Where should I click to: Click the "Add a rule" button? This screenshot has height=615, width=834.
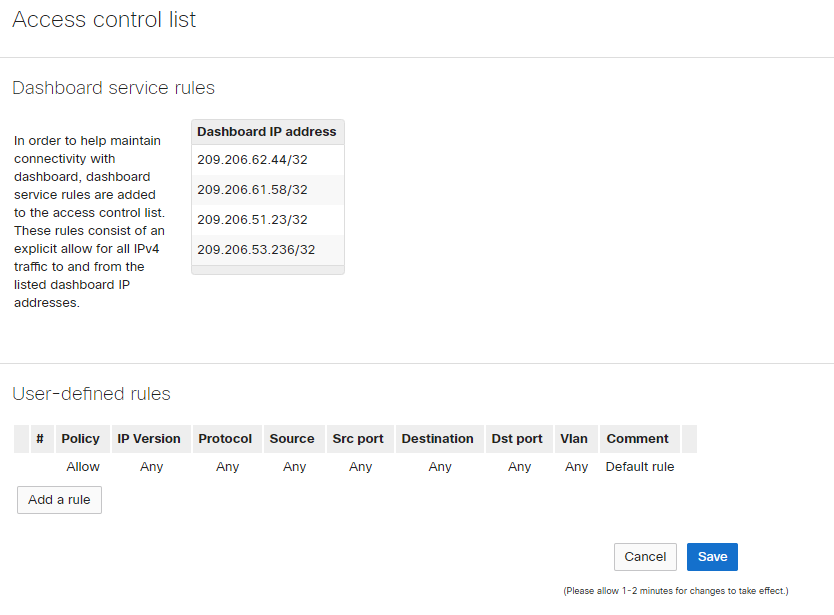59,500
